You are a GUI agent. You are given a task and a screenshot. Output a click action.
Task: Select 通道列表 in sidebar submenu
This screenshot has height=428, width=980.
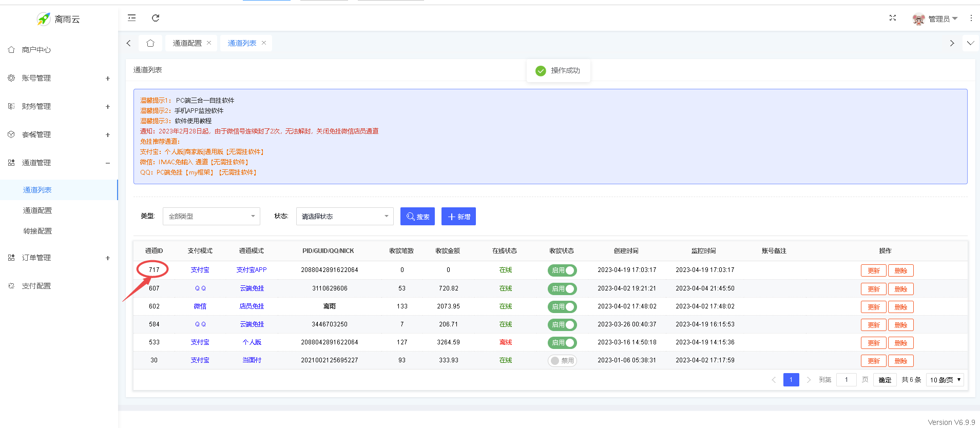(59, 190)
